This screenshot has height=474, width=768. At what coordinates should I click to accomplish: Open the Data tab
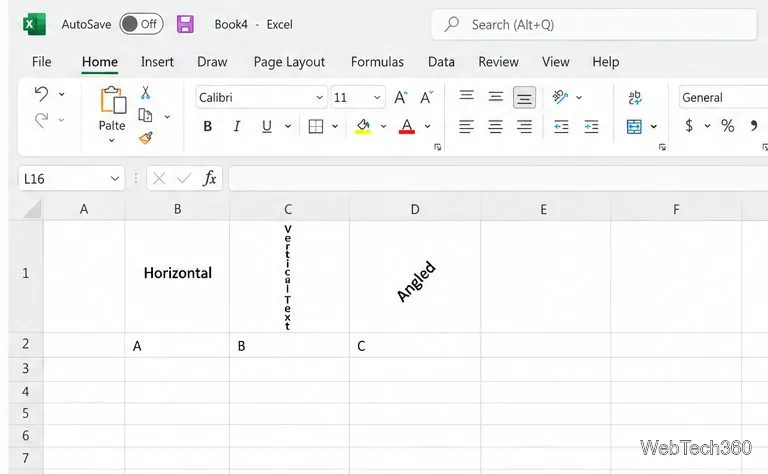point(441,62)
